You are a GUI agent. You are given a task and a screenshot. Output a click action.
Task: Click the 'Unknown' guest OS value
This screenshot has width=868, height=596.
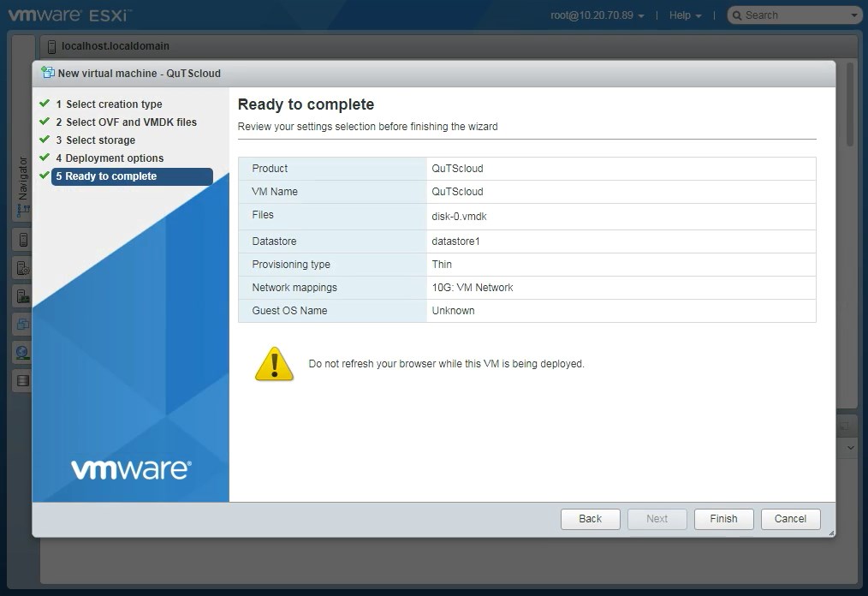[453, 312]
